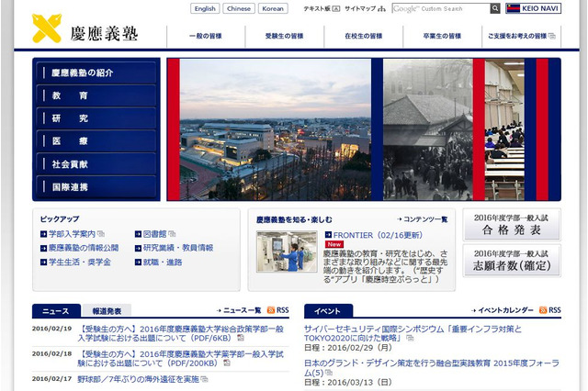588x391 pixels.
Task: Open the ご支援をお考えの皆様 menu
Action: 521,37
